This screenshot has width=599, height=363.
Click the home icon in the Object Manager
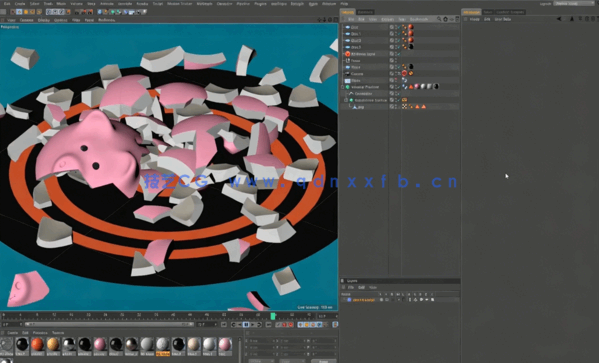click(x=445, y=19)
